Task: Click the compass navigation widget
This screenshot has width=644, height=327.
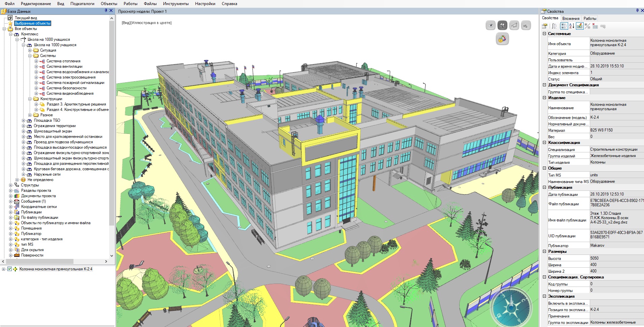Action: tap(511, 307)
